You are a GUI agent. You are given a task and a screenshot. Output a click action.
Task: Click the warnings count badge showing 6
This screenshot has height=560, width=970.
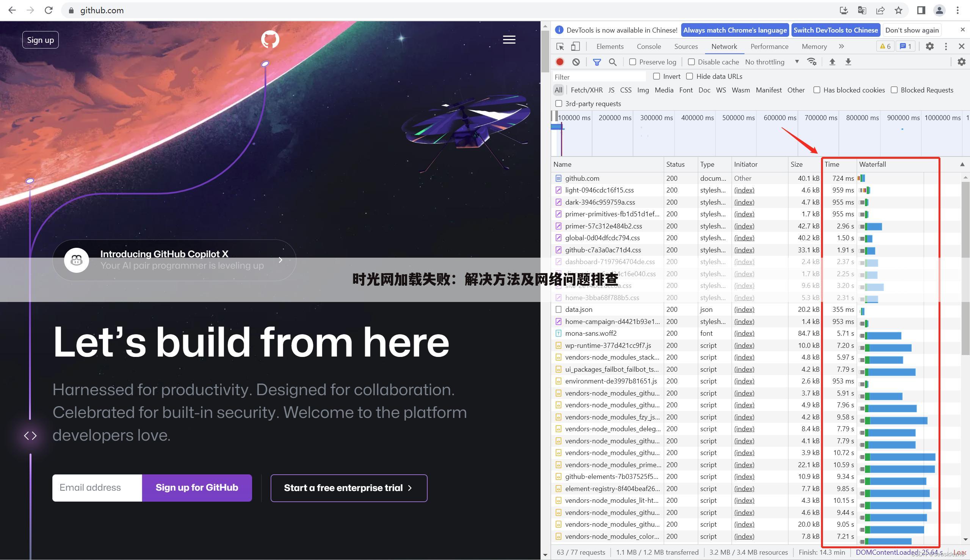pos(885,47)
